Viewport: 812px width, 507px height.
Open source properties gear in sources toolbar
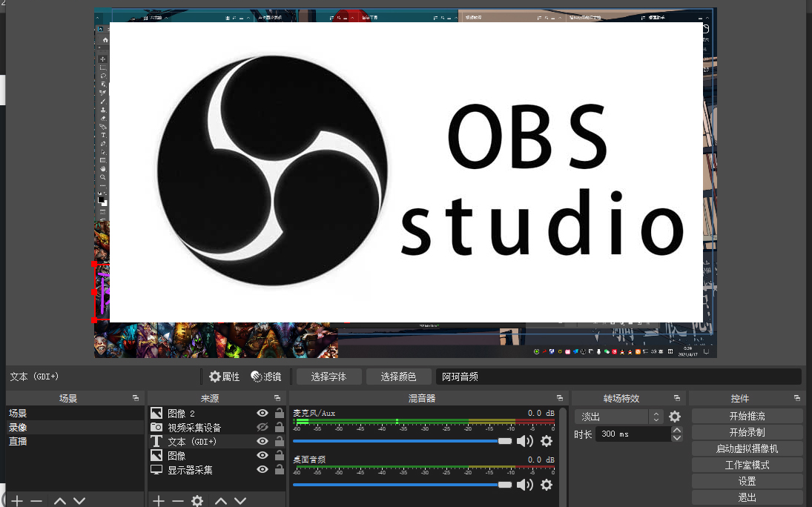(197, 501)
